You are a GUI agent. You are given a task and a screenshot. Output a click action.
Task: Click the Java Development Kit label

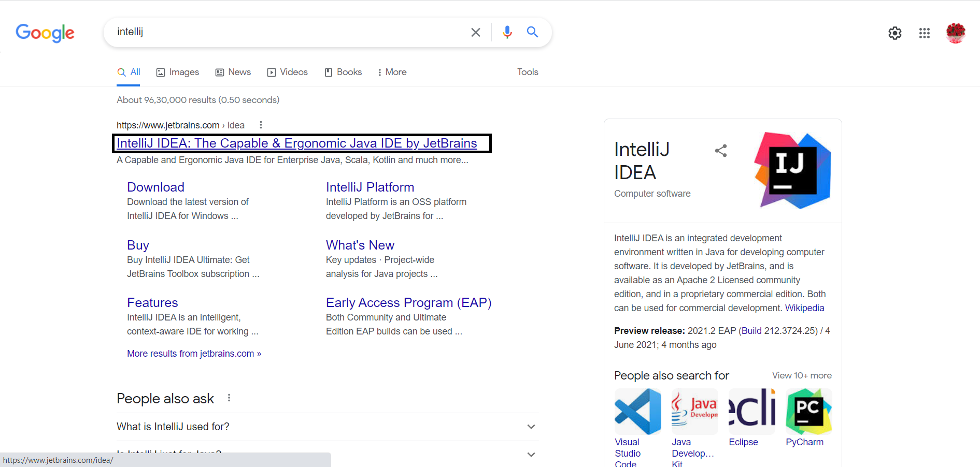pos(693,453)
